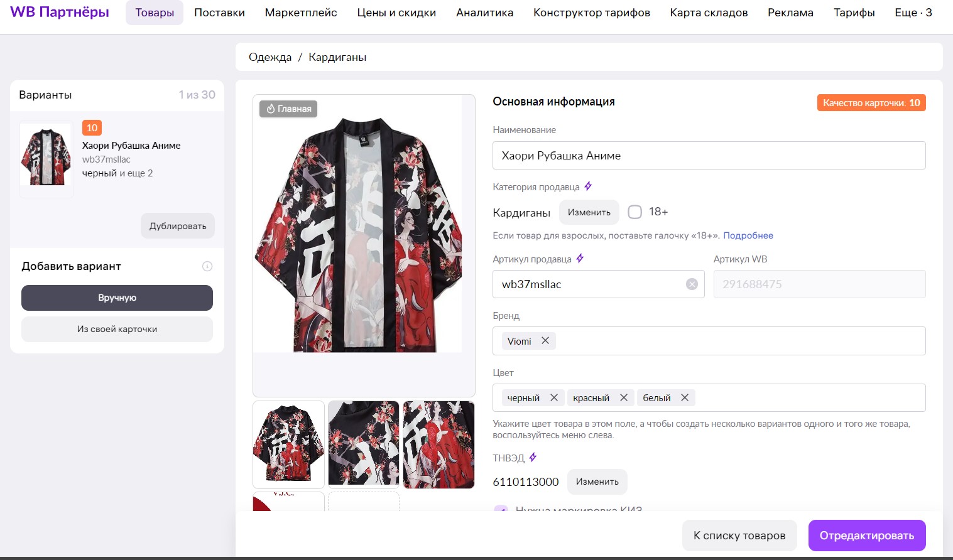953x560 pixels.
Task: Clear the Артикул продавца field with X icon
Action: (x=692, y=284)
